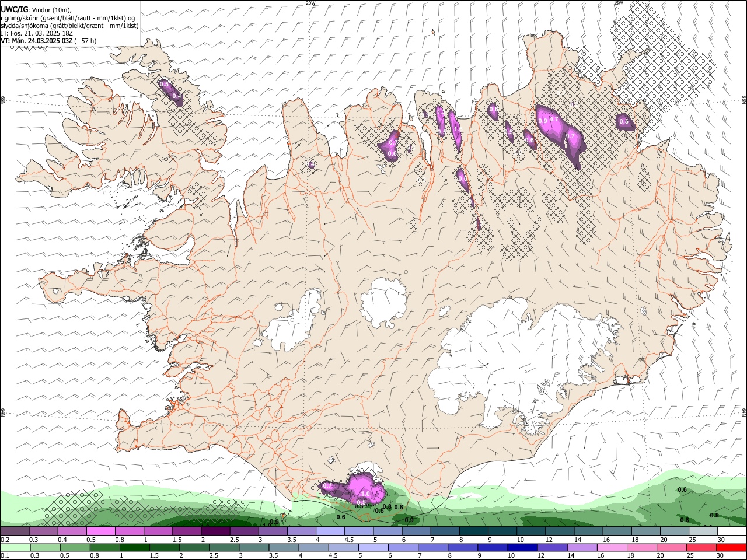747x560 pixels.
Task: Click the '0.2' label in snow legend
Action: (5, 540)
